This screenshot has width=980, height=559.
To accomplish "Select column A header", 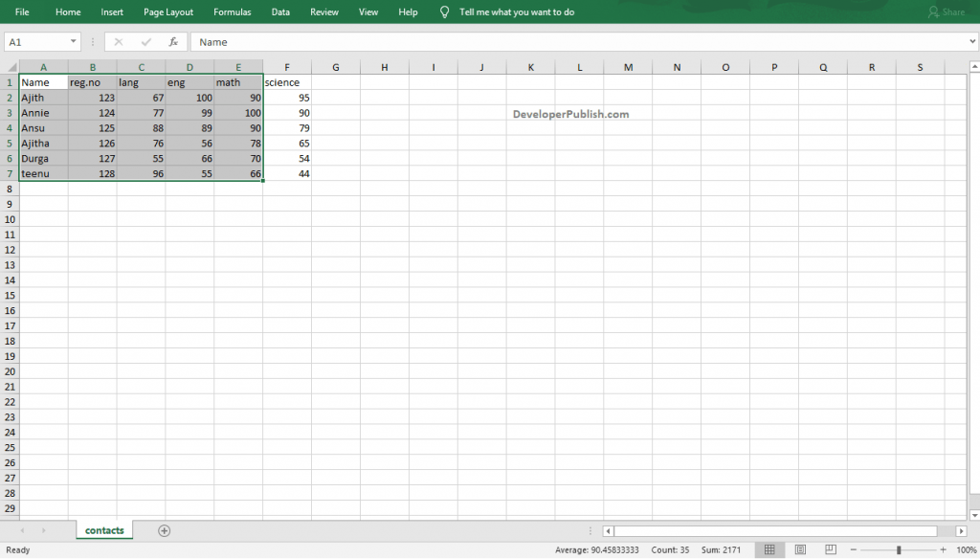I will click(x=43, y=67).
